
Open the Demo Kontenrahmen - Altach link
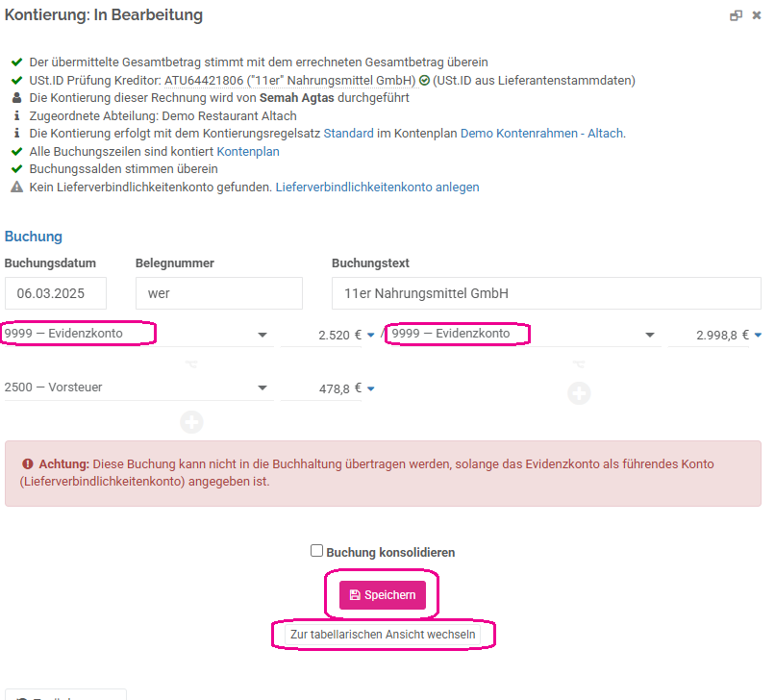(x=541, y=134)
